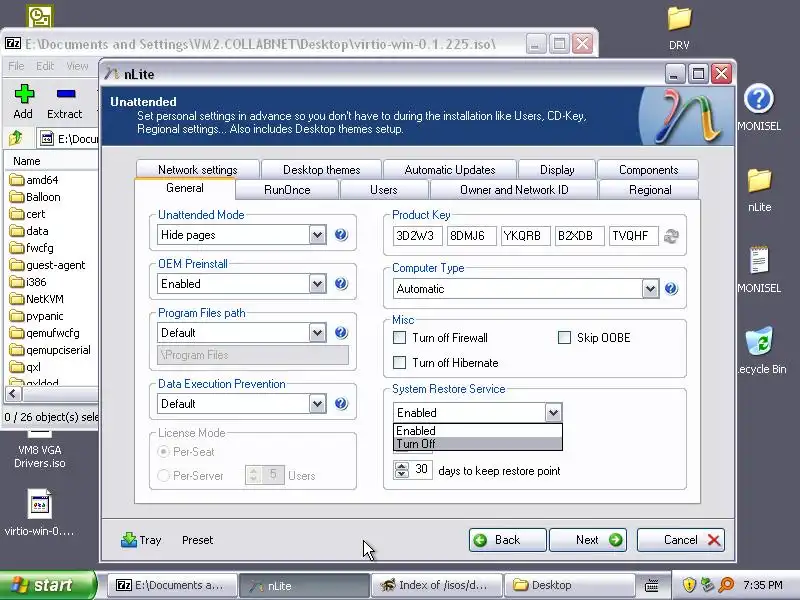
Task: Switch to the Network settings tab
Action: 197,169
